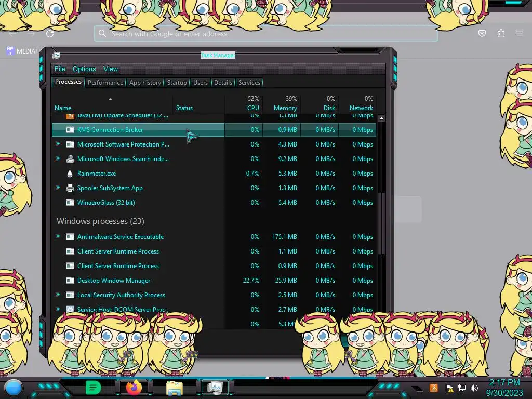532x399 pixels.
Task: Click the Spooler SubSystem App printer icon
Action: pos(70,188)
